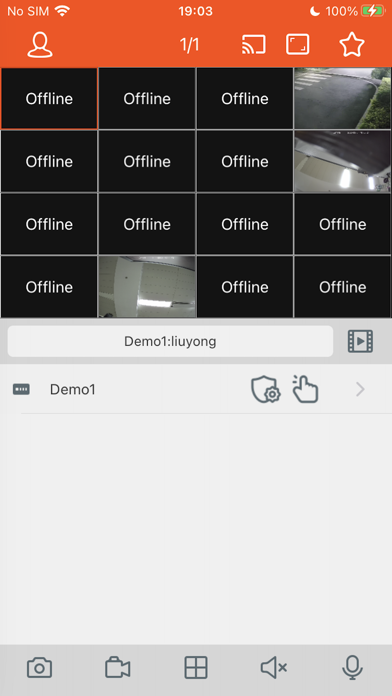This screenshot has width=392, height=696.
Task: Start recording with video camera icon
Action: [x=118, y=668]
